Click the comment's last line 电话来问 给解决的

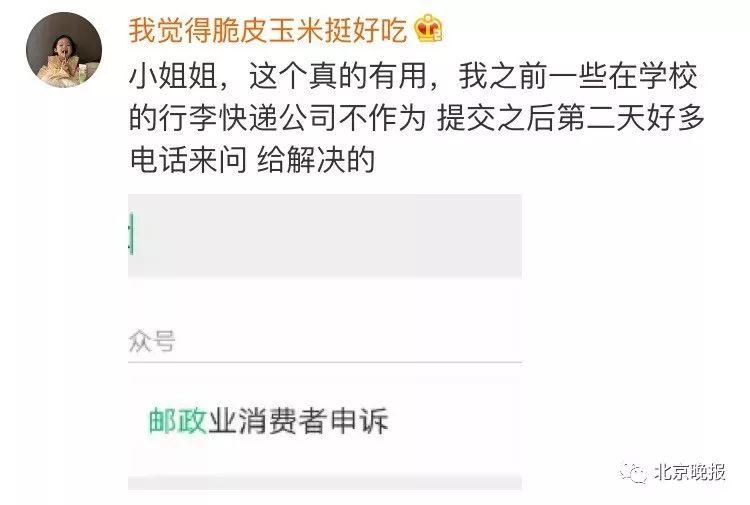point(252,160)
